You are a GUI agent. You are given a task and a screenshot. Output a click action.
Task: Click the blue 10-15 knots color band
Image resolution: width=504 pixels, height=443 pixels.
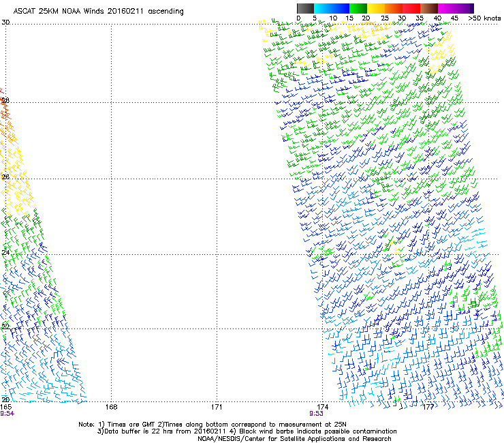pos(341,8)
